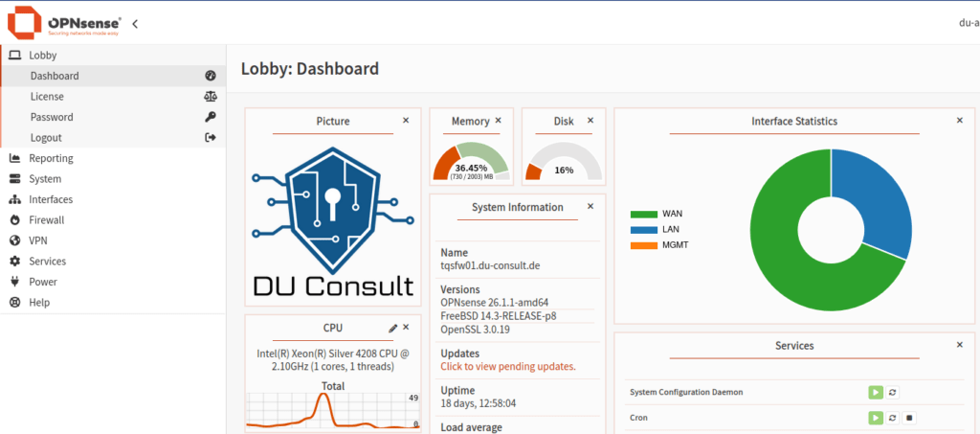Click the Power plug icon
The height and width of the screenshot is (434, 980).
15,282
